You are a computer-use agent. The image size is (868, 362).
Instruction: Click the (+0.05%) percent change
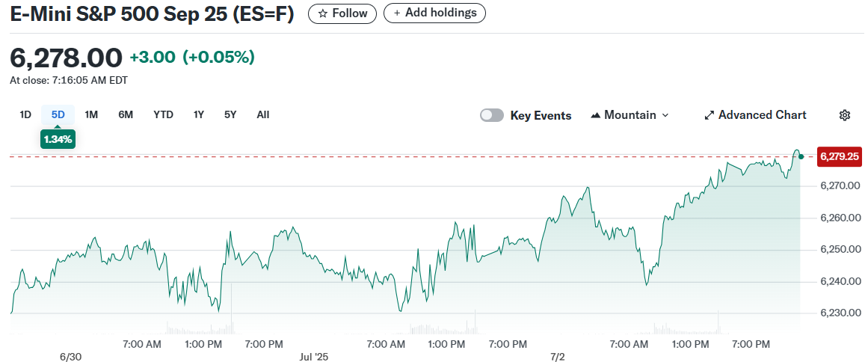pyautogui.click(x=218, y=58)
